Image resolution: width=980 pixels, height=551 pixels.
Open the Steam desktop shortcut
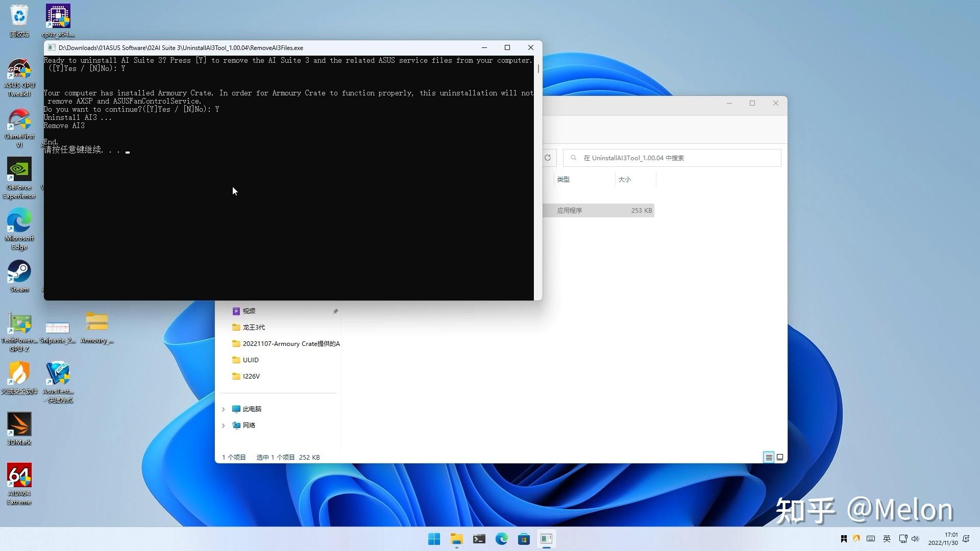(19, 275)
